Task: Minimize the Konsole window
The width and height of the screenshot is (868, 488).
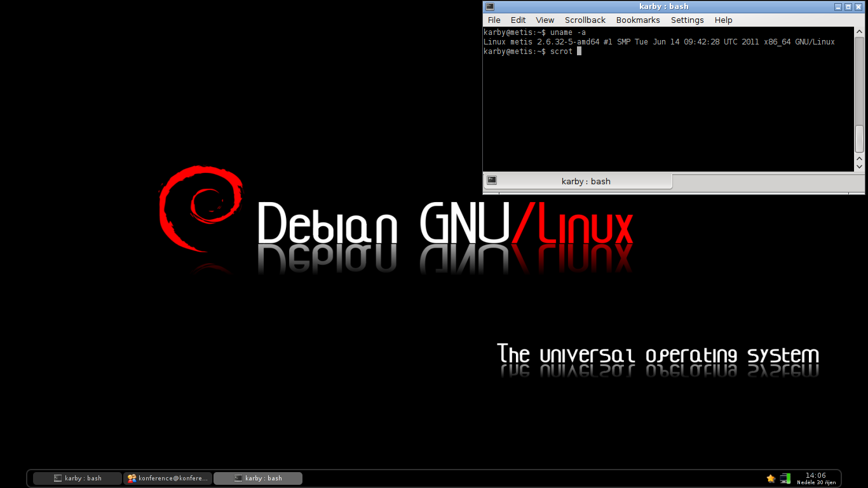Action: (x=838, y=6)
